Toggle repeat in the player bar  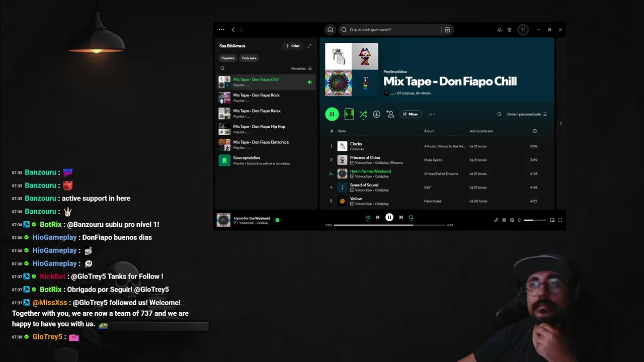coord(411,217)
